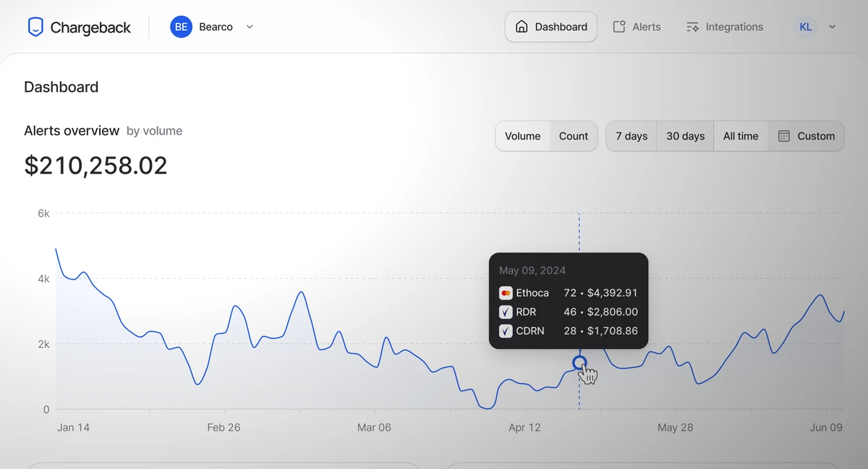Toggle the CDRN checkbox in tooltip

pos(506,331)
